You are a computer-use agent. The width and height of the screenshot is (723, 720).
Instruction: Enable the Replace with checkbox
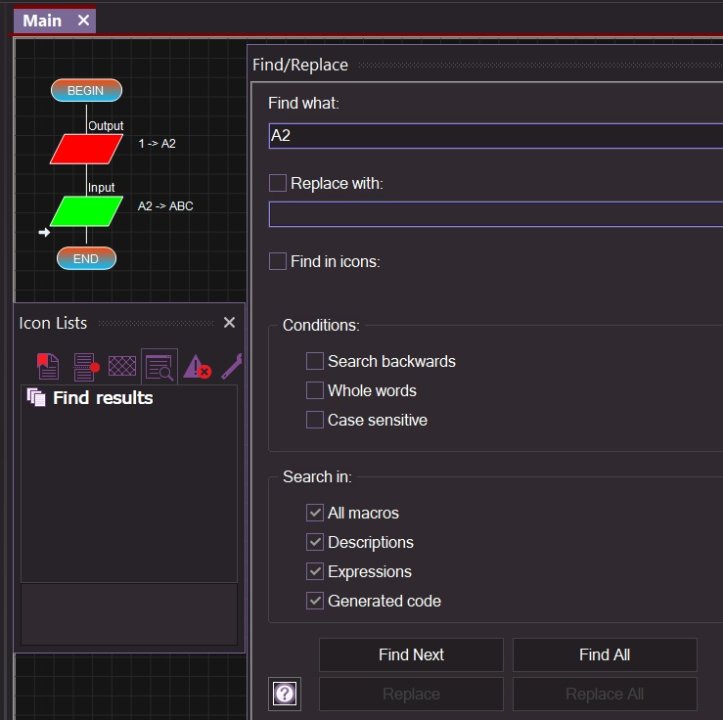pos(278,183)
